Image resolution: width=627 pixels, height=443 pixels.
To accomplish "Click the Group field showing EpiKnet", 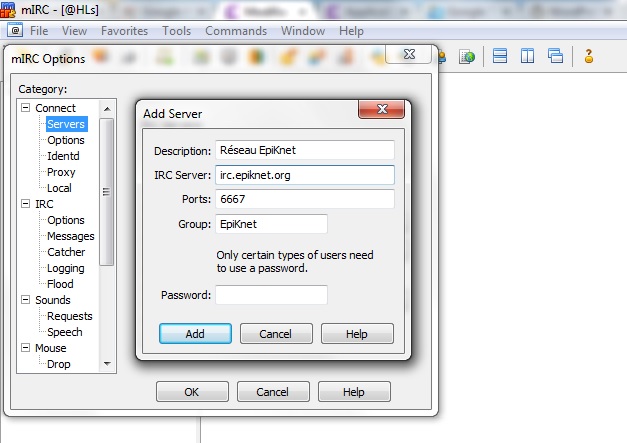I will pyautogui.click(x=271, y=223).
